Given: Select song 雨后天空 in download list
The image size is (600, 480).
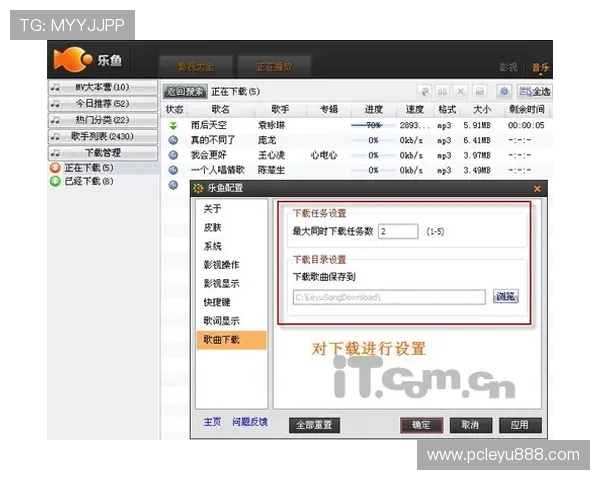Looking at the screenshot, I should pyautogui.click(x=209, y=125).
